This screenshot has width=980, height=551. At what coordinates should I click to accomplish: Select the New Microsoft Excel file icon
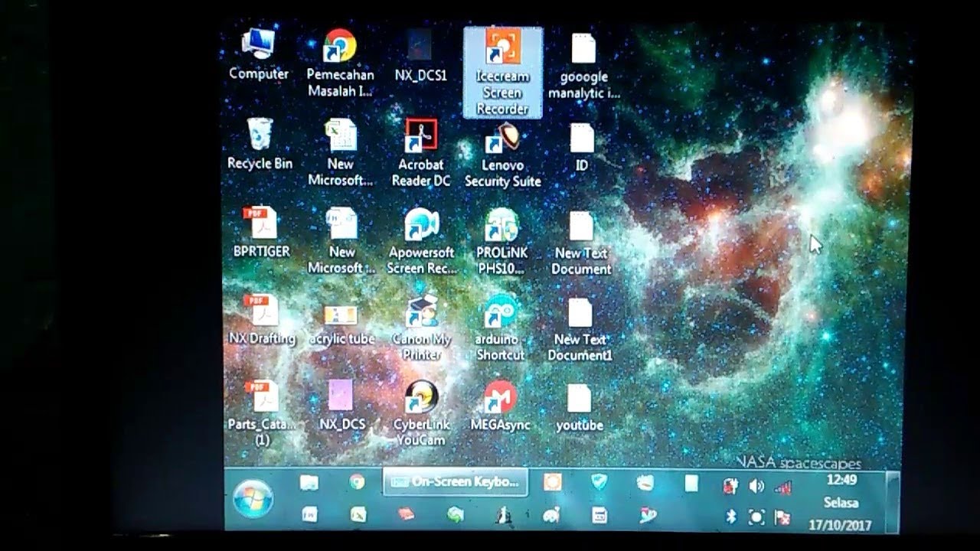click(340, 153)
